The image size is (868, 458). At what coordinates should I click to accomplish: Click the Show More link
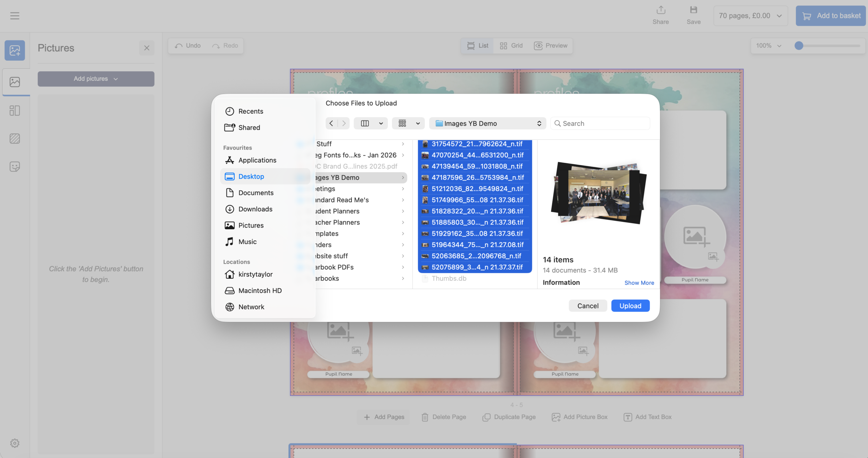coord(639,283)
